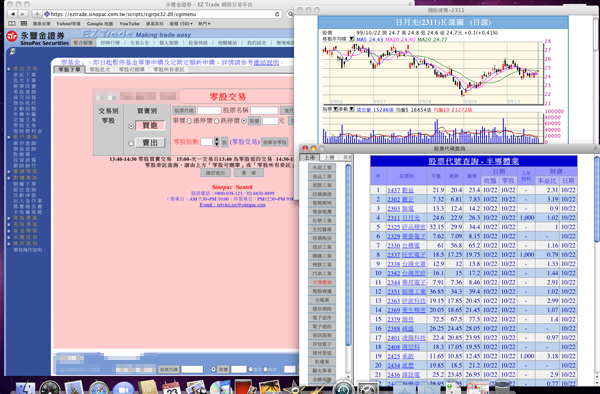Click the industry list blue scrollbar
600x394 pixels.
click(348, 254)
